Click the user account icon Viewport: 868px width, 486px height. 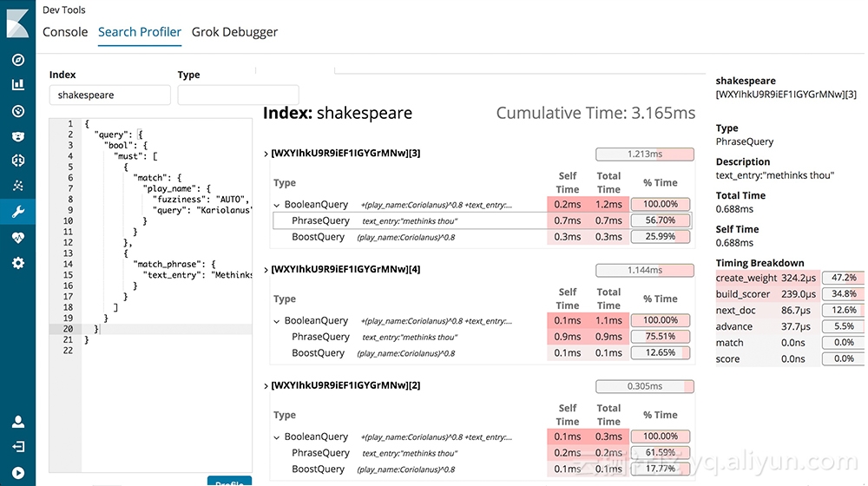[17, 422]
